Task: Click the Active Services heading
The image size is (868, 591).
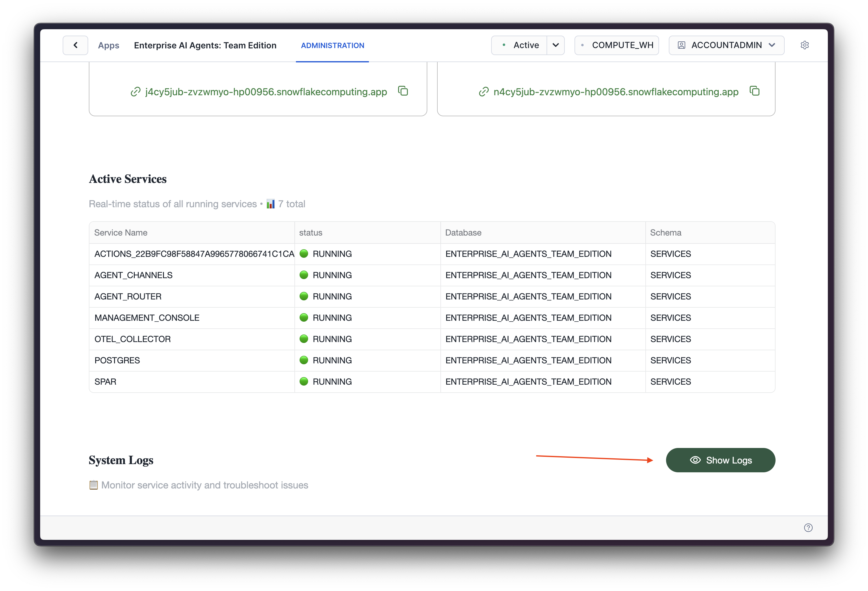Action: tap(128, 179)
